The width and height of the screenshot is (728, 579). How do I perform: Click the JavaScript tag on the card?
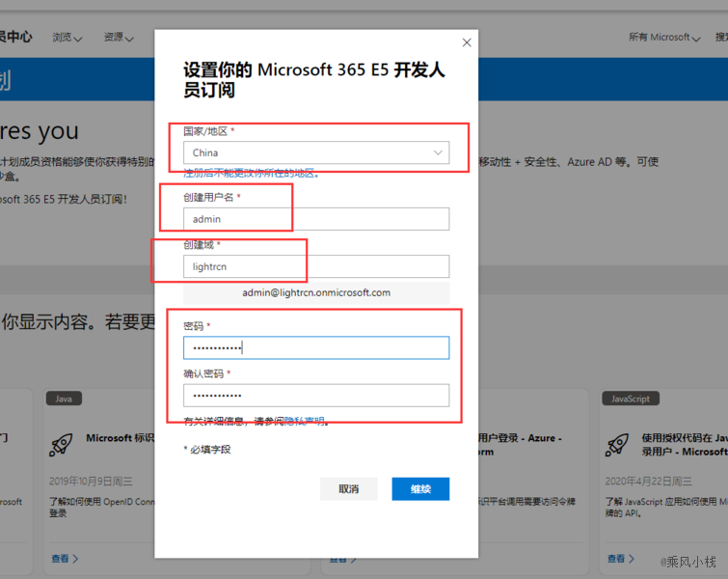click(631, 399)
